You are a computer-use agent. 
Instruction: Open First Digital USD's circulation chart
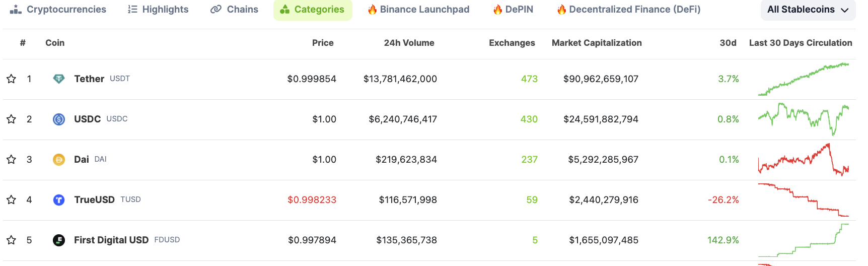coord(804,240)
